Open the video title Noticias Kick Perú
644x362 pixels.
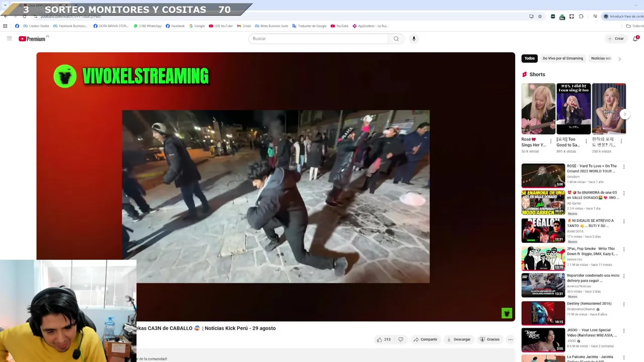(x=206, y=328)
